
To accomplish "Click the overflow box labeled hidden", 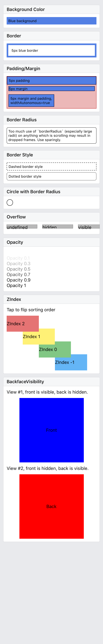I will tap(58, 226).
